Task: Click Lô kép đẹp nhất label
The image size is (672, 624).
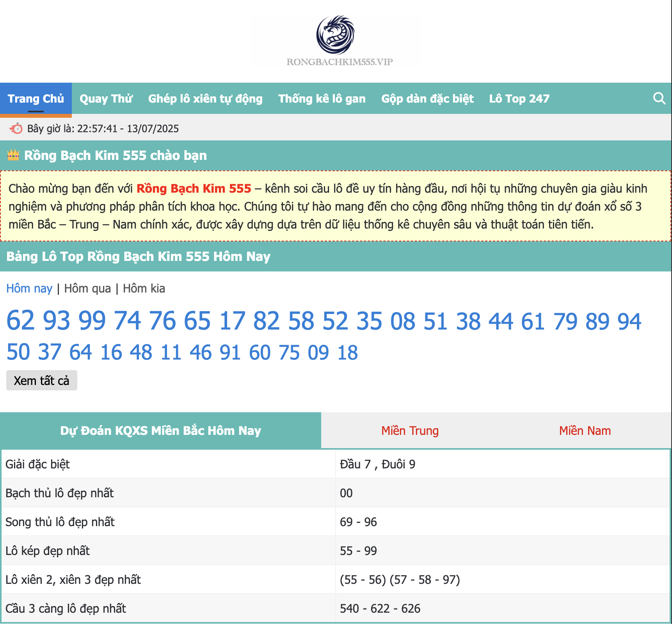Action: pyautogui.click(x=48, y=551)
